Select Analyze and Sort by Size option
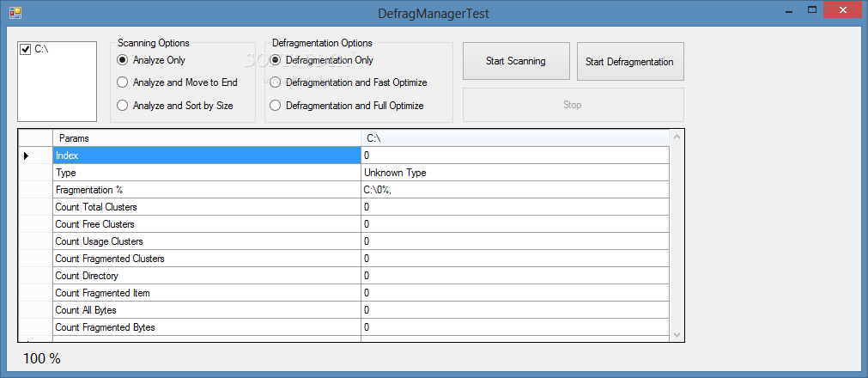Screen dimensions: 868x378 [122, 106]
